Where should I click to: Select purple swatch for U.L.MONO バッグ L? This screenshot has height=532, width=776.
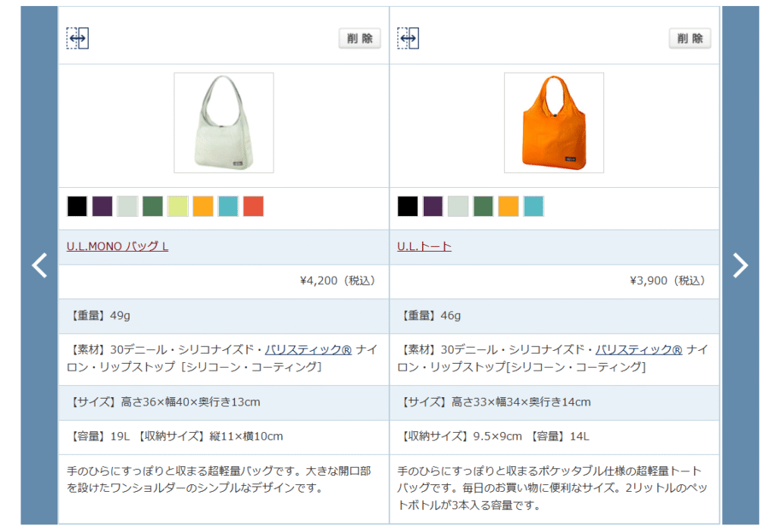(x=102, y=206)
